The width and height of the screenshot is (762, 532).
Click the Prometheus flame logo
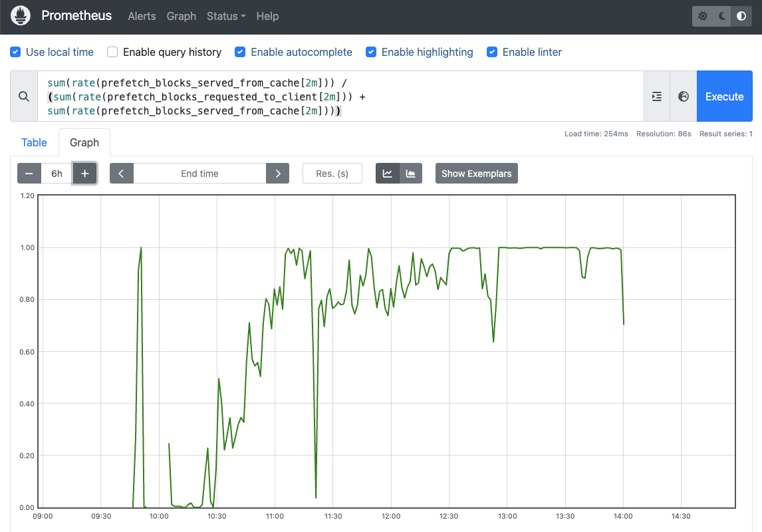pos(21,15)
